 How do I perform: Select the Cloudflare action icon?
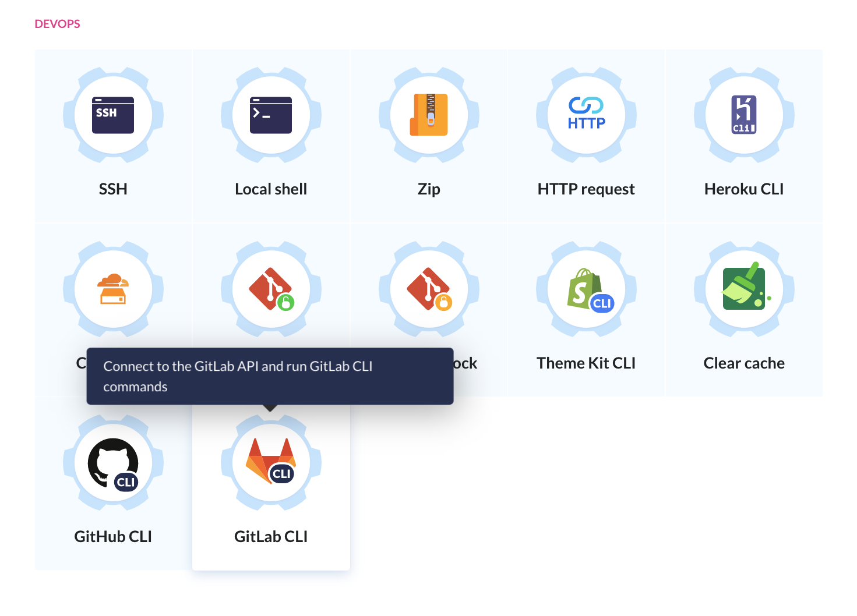click(112, 289)
